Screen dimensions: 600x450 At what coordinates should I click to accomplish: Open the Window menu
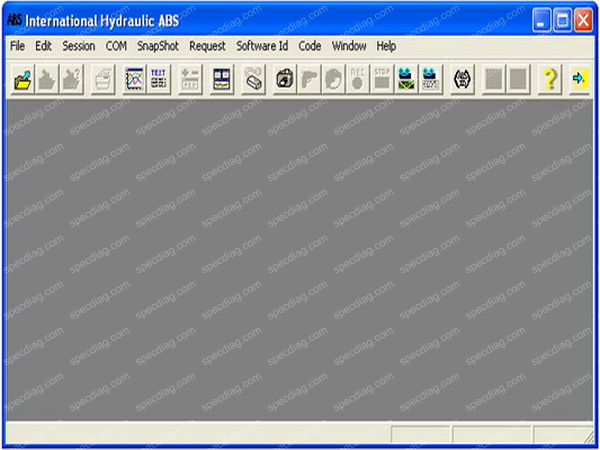tap(349, 46)
